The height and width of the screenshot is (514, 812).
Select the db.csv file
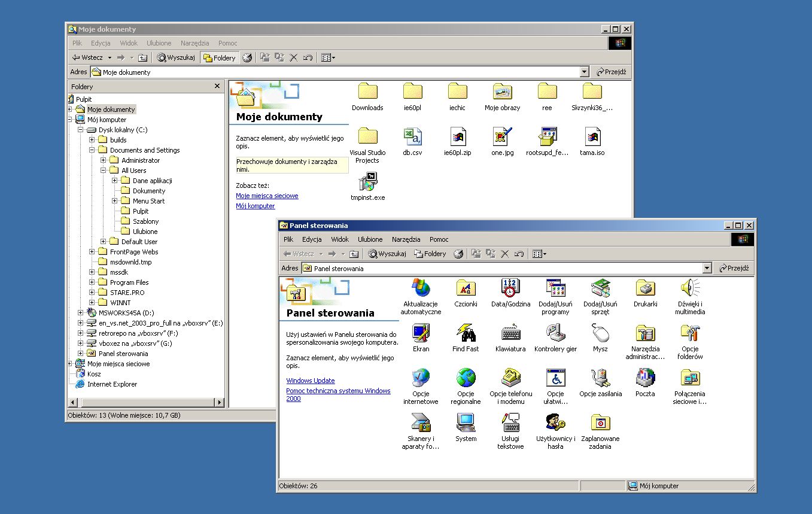[x=412, y=137]
